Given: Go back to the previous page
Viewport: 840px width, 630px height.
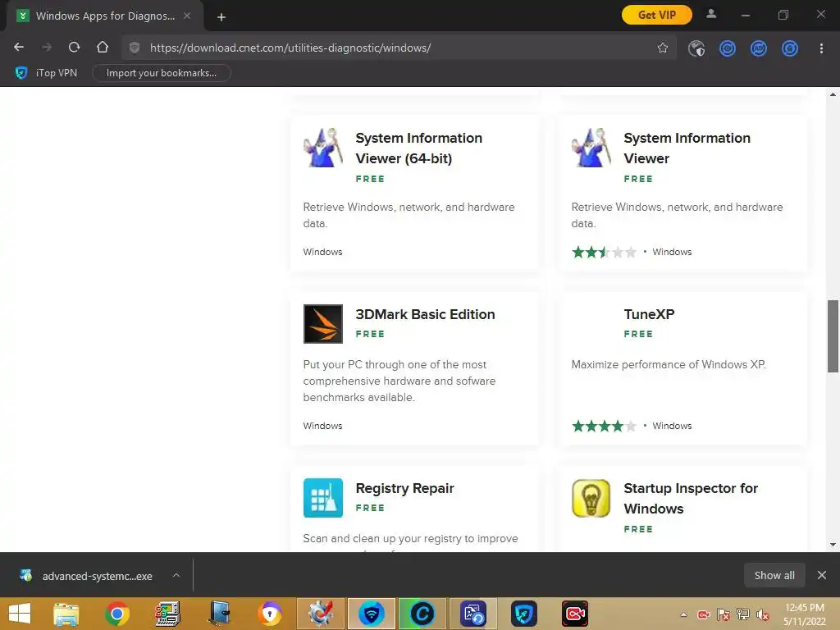Looking at the screenshot, I should (19, 47).
